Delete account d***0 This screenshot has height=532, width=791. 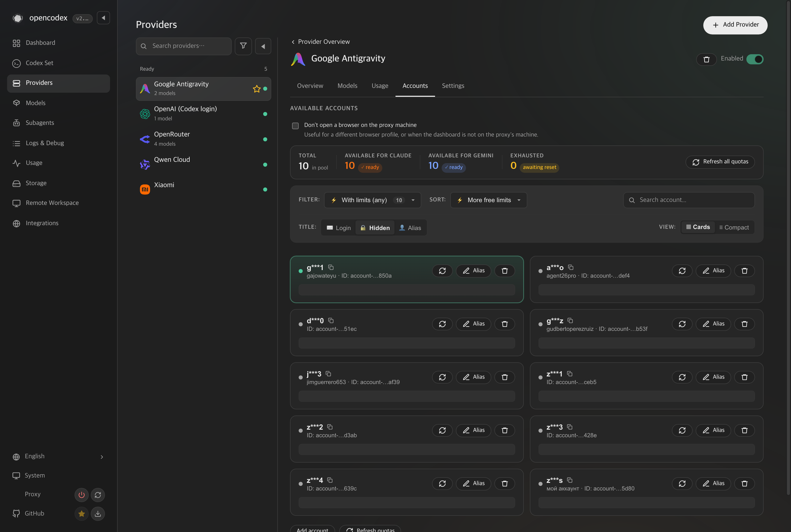click(505, 324)
